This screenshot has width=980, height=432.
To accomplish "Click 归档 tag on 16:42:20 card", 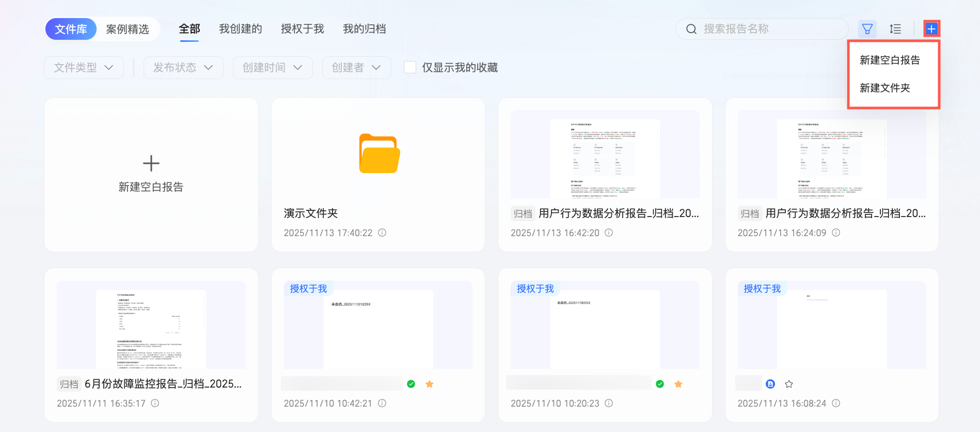I will click(x=523, y=213).
